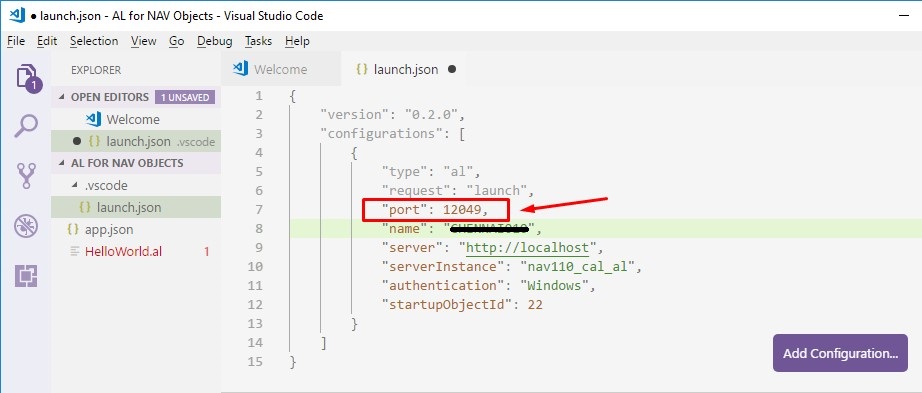Click the 1 UNSAVED badge
This screenshot has width=922, height=393.
point(185,97)
